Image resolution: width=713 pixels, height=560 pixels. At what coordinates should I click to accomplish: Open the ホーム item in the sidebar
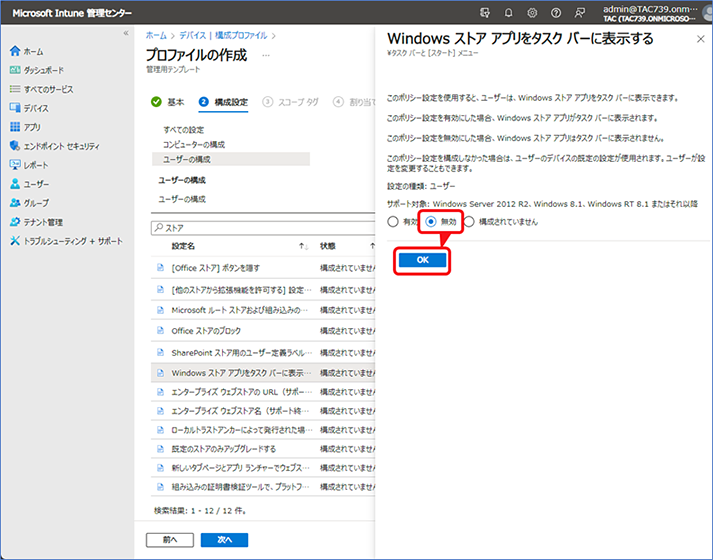(26, 51)
